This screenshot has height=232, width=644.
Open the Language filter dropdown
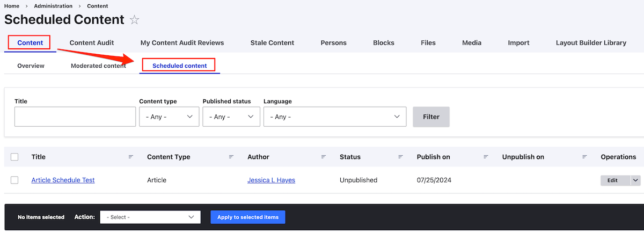(x=334, y=117)
